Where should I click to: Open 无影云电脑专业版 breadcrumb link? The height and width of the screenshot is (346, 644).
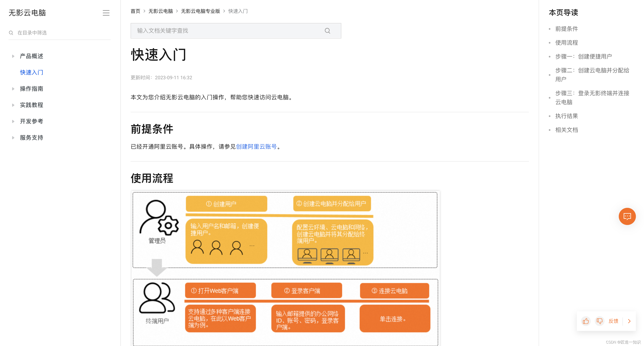point(200,11)
